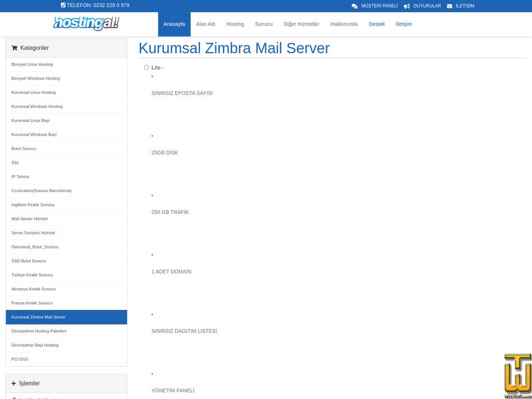Click 1 ADET DOMAİN feature text
The width and height of the screenshot is (532, 399).
coord(171,272)
